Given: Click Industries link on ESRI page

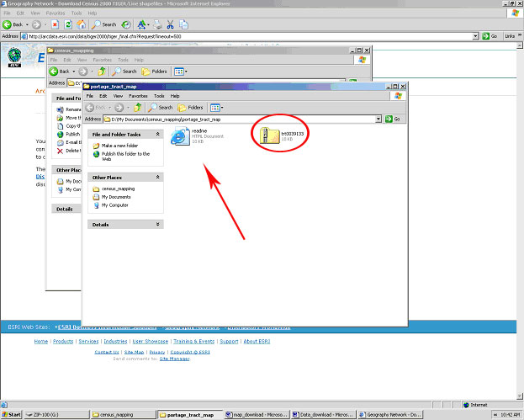Looking at the screenshot, I should point(115,342).
